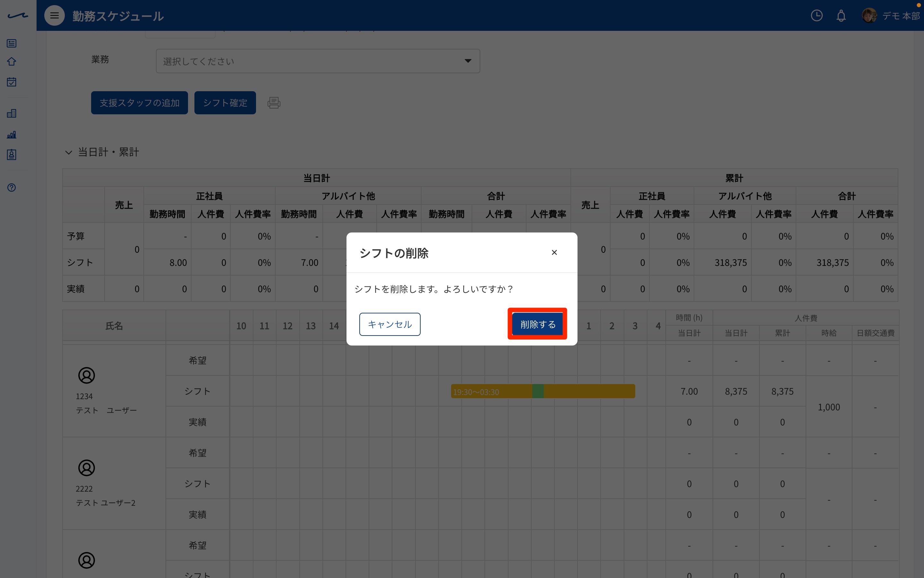Open the hamburger menu in header
924x578 pixels.
(54, 16)
